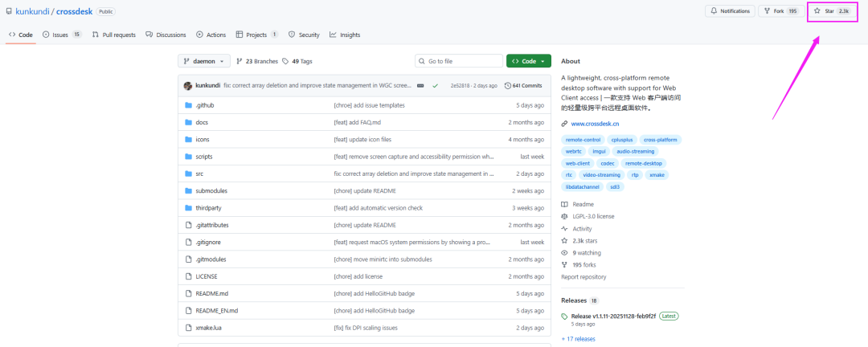Click the Star button icon

tap(817, 11)
